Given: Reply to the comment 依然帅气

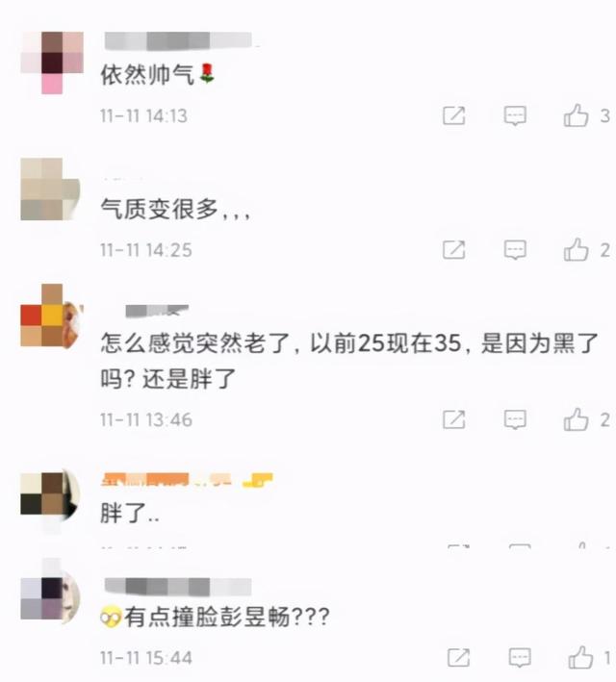Looking at the screenshot, I should 515,115.
